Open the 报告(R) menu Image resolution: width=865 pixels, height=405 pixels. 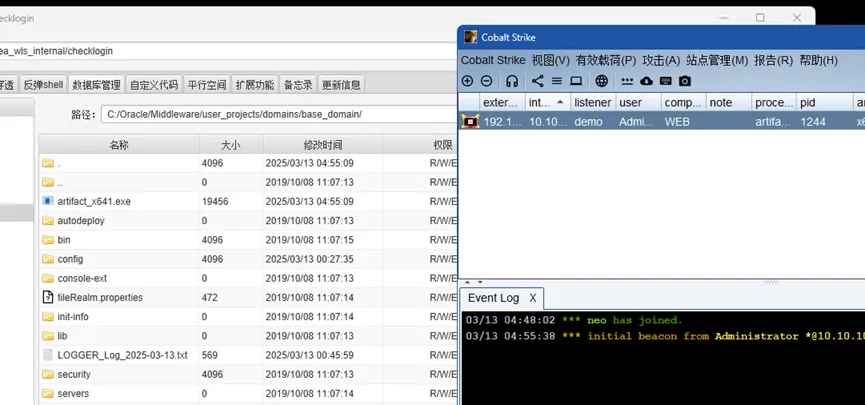(x=773, y=60)
